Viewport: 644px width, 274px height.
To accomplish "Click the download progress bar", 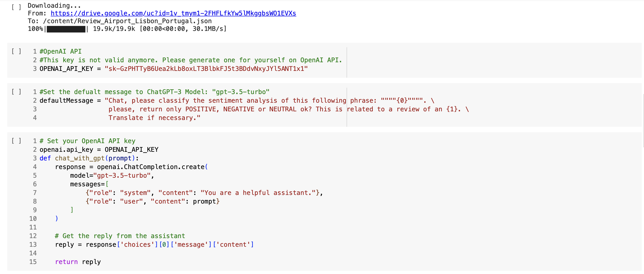I will [66, 29].
